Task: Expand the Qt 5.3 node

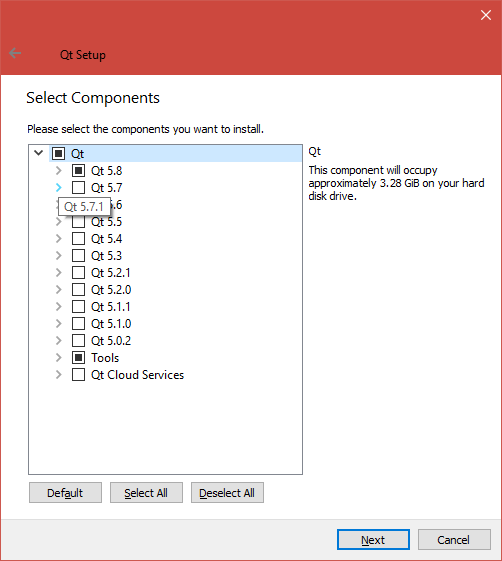Action: click(x=59, y=255)
